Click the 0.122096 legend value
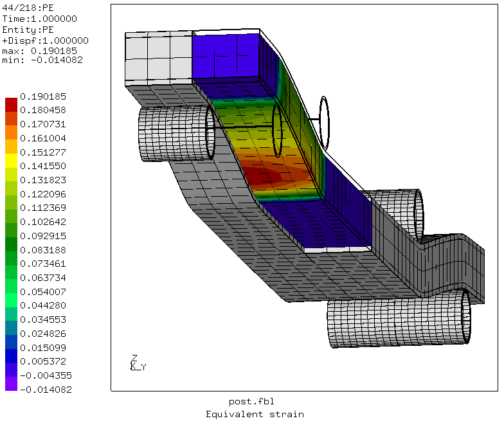This screenshot has height=432, width=504. (43, 194)
